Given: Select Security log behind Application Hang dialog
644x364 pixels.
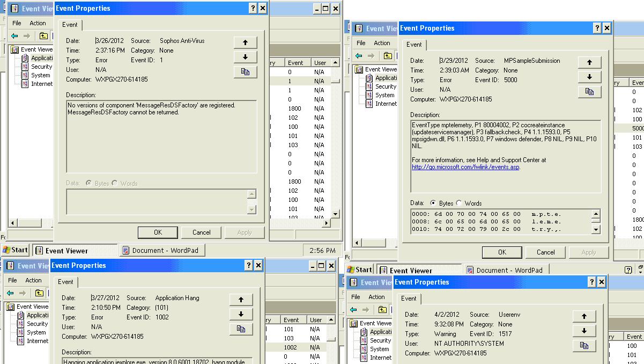Looking at the screenshot, I should coord(37,324).
